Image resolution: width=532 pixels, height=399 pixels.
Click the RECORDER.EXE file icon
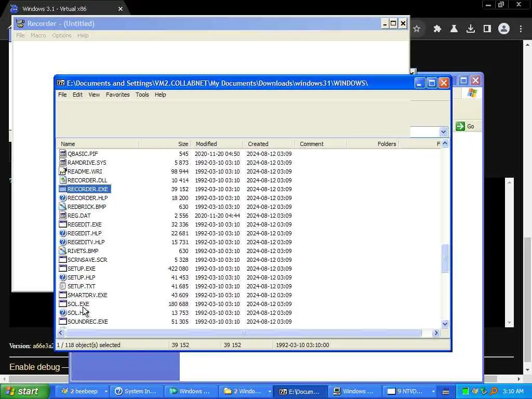(63, 189)
